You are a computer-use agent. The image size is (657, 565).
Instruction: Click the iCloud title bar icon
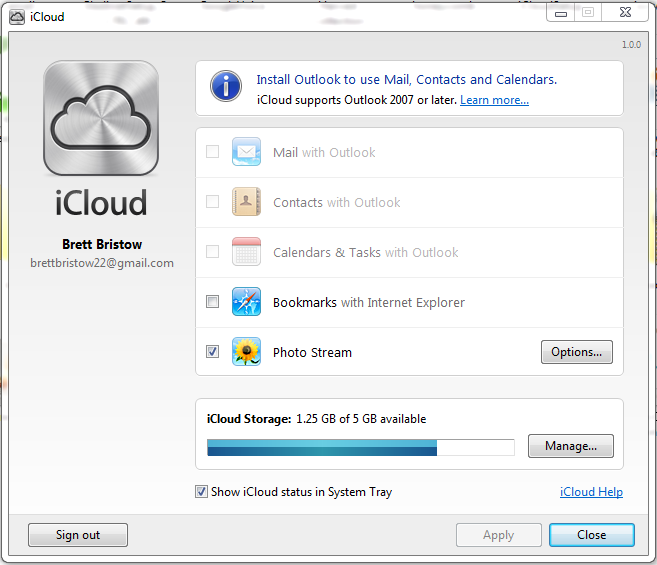(17, 17)
